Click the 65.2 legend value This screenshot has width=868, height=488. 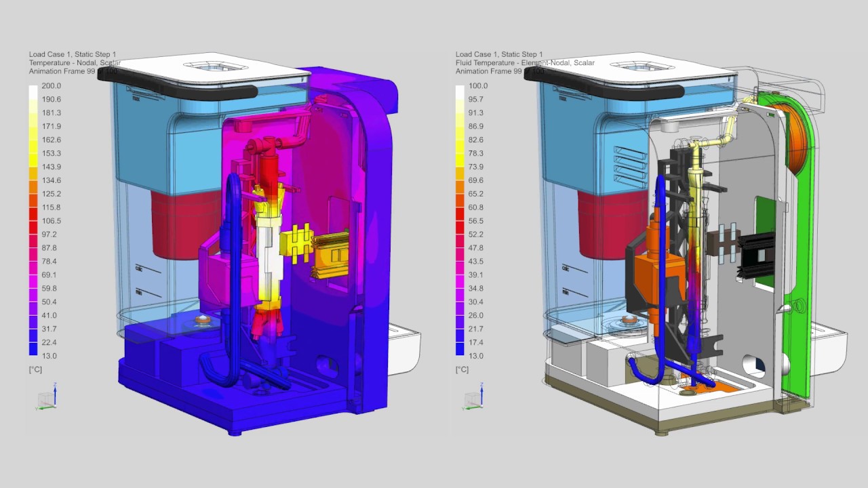(476, 194)
